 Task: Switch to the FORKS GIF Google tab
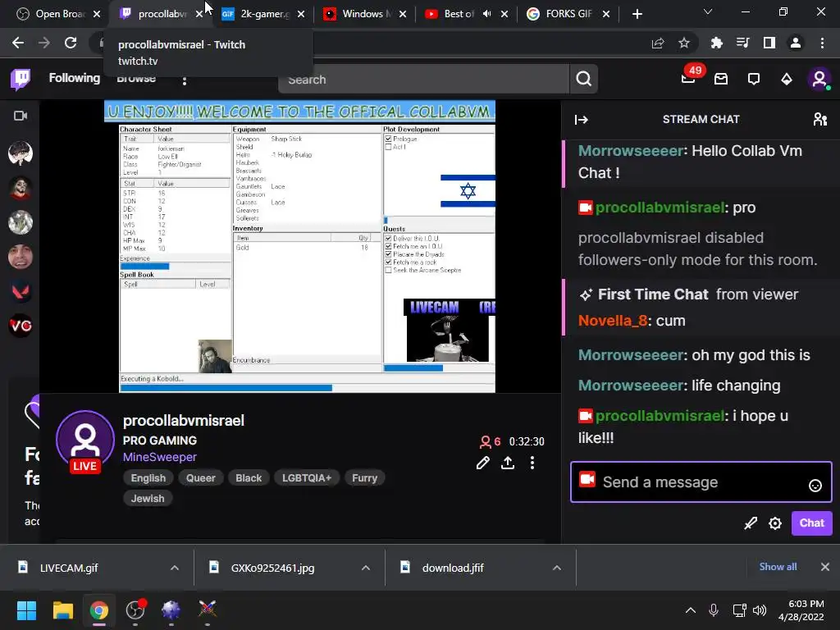[568, 14]
